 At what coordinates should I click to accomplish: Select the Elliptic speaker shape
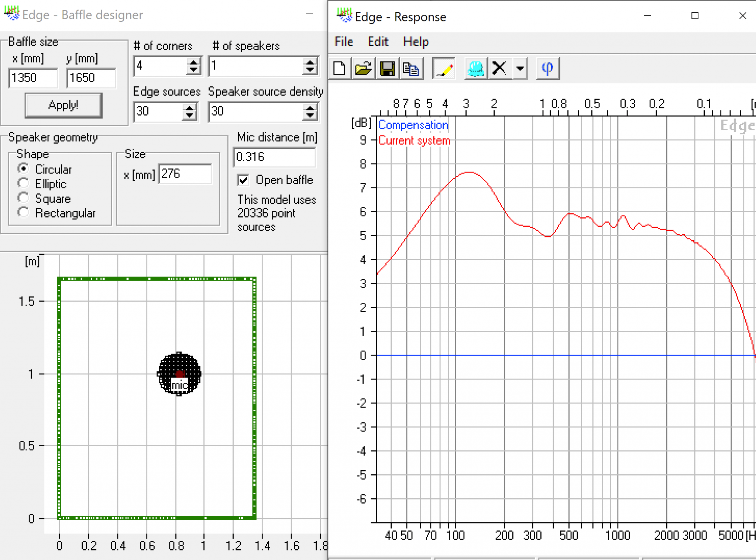coord(23,183)
